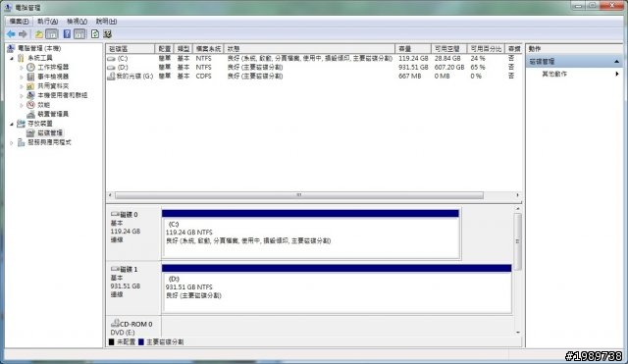Image resolution: width=628 pixels, height=364 pixels.
Task: Sort by the 容量 column header
Action: coord(413,49)
